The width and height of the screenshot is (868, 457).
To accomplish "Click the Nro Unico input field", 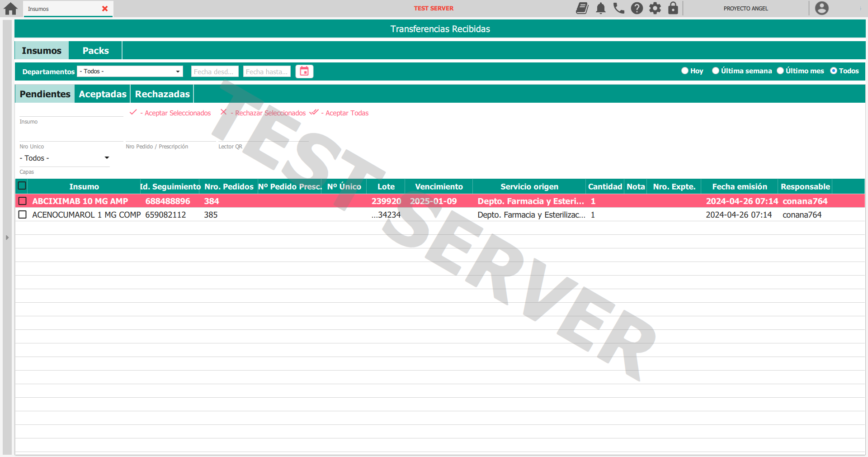I will (71, 136).
